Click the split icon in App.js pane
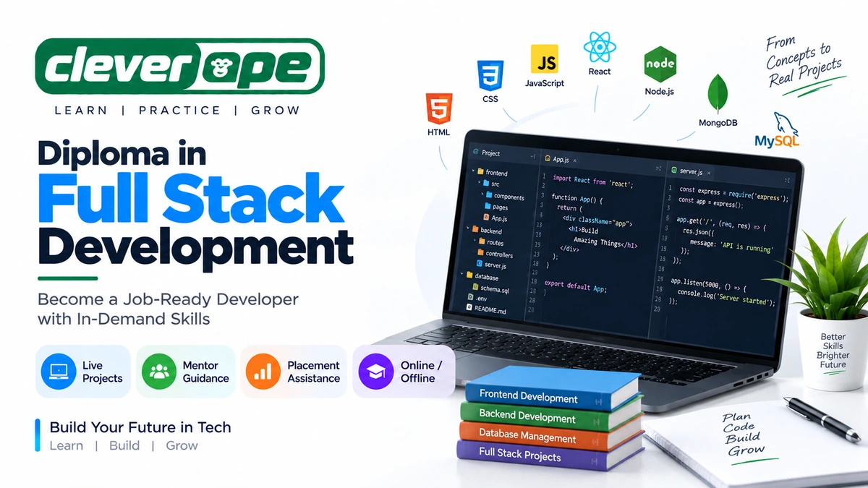Image resolution: width=868 pixels, height=488 pixels. point(658,168)
